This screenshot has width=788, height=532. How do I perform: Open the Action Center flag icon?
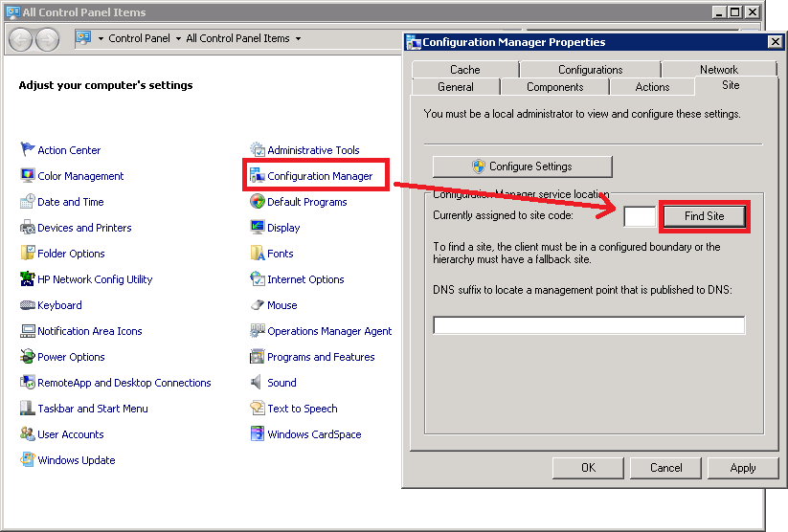pos(27,149)
